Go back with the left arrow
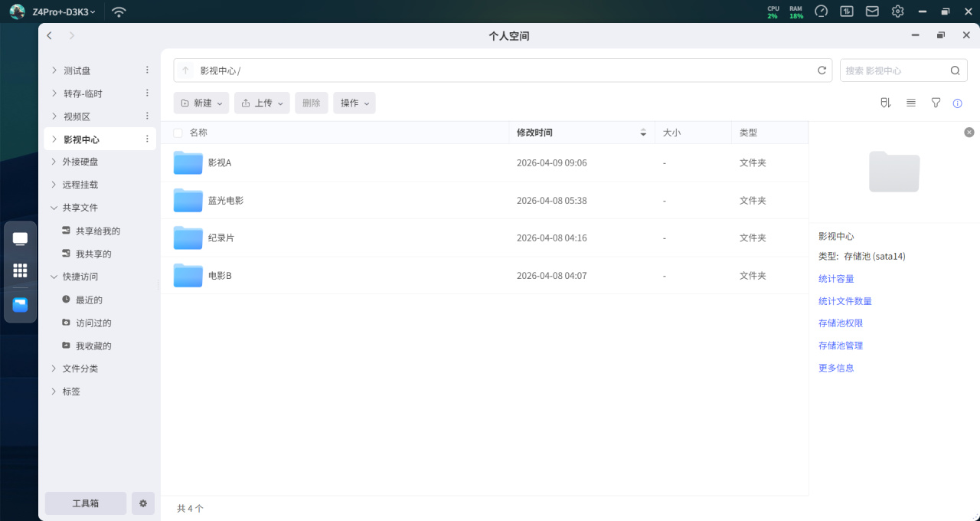980x521 pixels. pos(50,35)
